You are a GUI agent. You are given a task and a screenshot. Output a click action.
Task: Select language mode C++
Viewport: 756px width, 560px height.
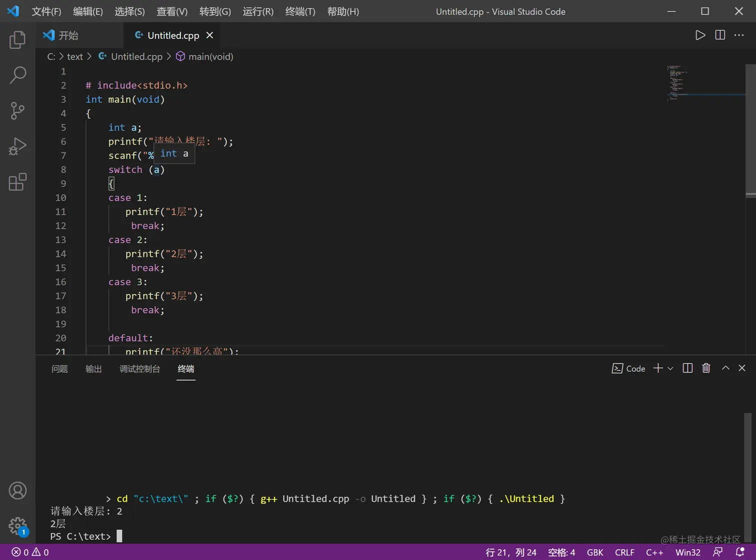pos(654,552)
